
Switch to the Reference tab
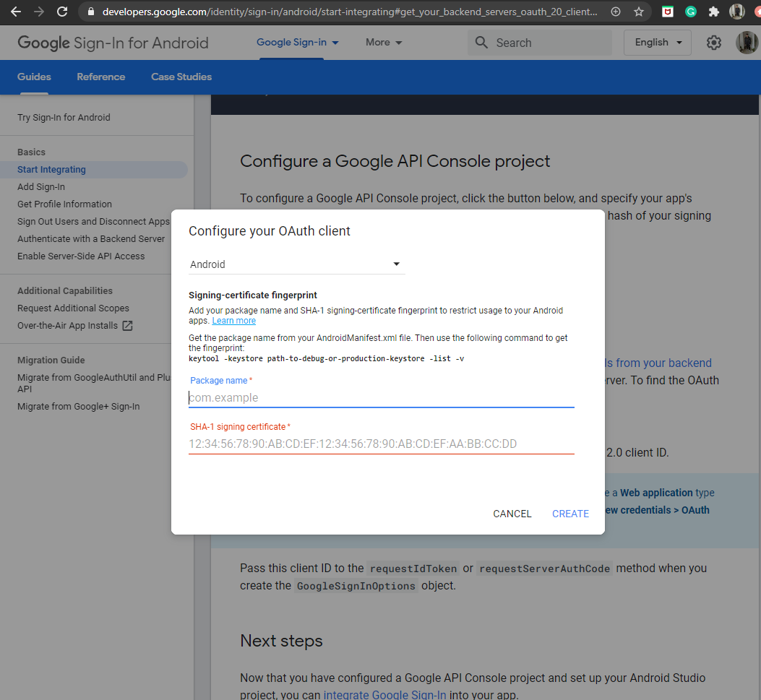[100, 77]
